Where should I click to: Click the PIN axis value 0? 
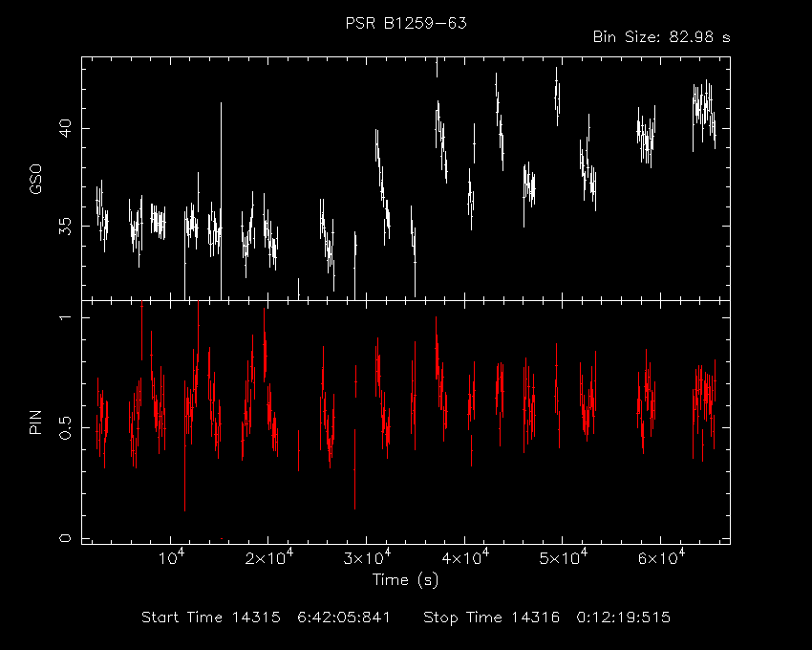pyautogui.click(x=65, y=538)
